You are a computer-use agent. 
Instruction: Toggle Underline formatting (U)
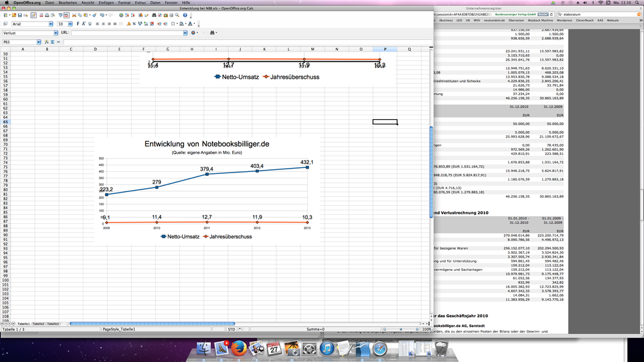tap(90, 24)
